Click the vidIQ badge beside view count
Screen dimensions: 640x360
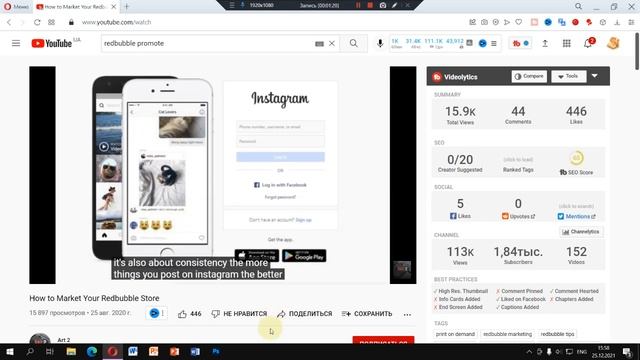[x=157, y=313]
